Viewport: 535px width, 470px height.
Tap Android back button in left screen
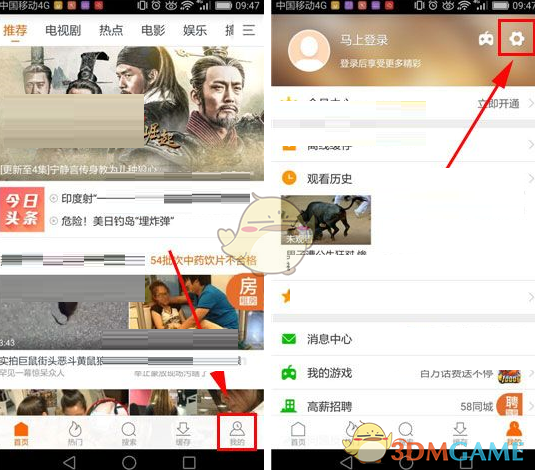tap(69, 462)
